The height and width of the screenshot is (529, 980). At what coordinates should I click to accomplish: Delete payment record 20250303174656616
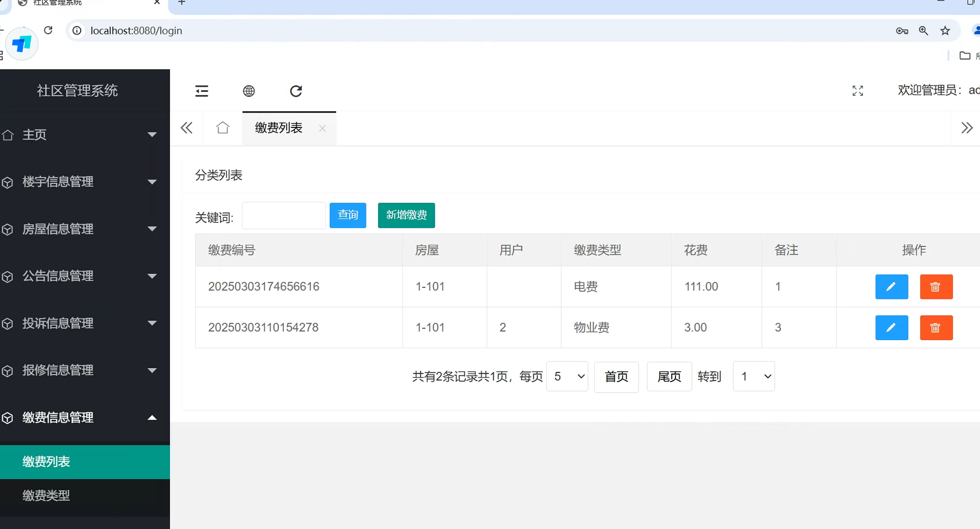coord(936,287)
